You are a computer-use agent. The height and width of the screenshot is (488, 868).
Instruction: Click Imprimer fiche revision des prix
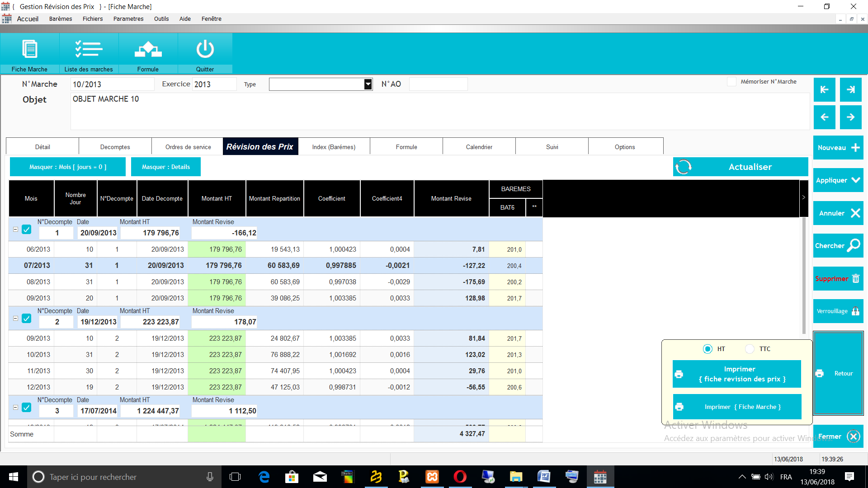(736, 374)
